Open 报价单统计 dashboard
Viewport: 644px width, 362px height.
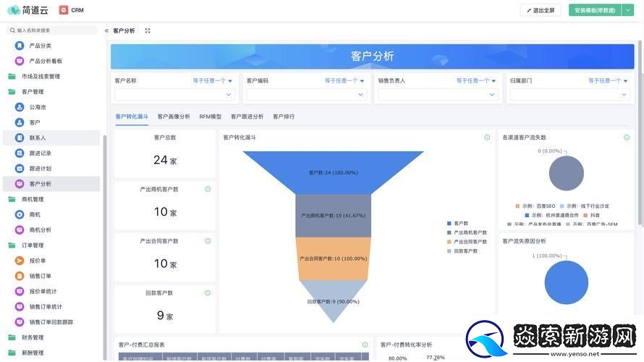tap(43, 291)
